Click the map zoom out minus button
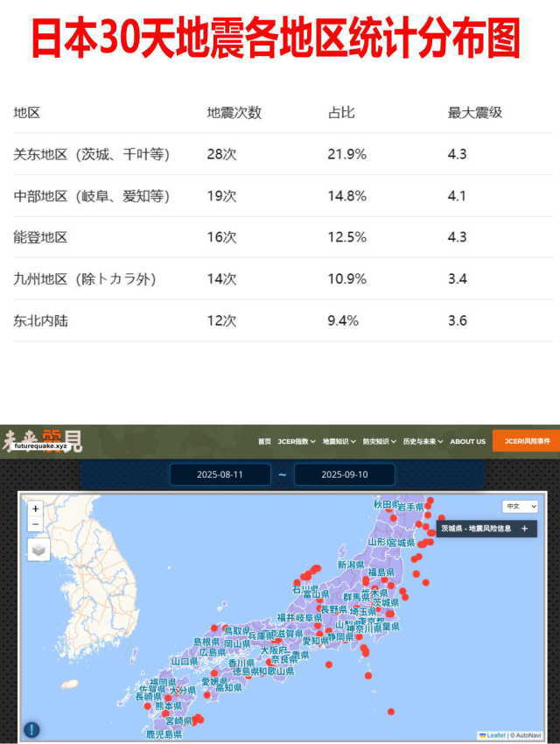This screenshot has width=560, height=744. click(35, 524)
